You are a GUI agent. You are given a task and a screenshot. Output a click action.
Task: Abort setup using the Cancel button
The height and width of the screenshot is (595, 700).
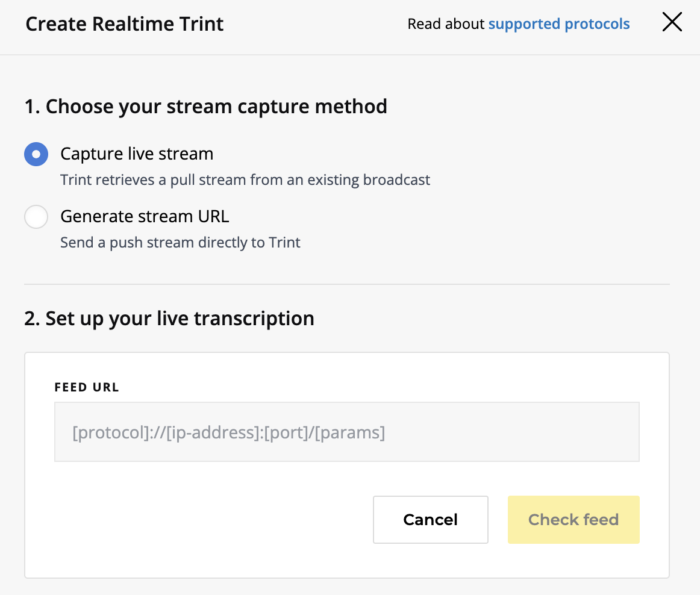pos(430,519)
